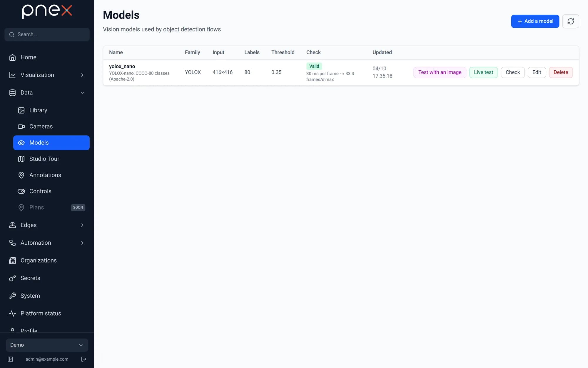Click the Profile person icon
This screenshot has height=368, width=588.
click(x=12, y=330)
